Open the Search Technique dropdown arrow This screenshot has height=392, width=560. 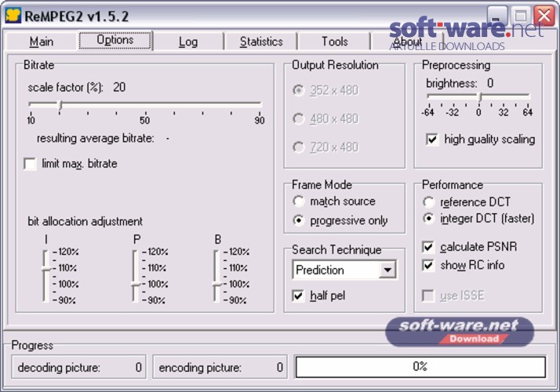(x=387, y=270)
